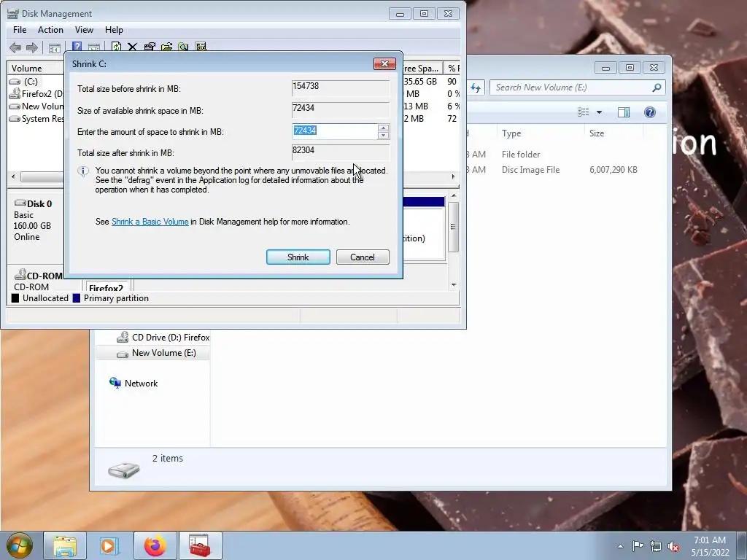The width and height of the screenshot is (747, 560).
Task: Click the muted volume icon in tray
Action: pos(673,546)
